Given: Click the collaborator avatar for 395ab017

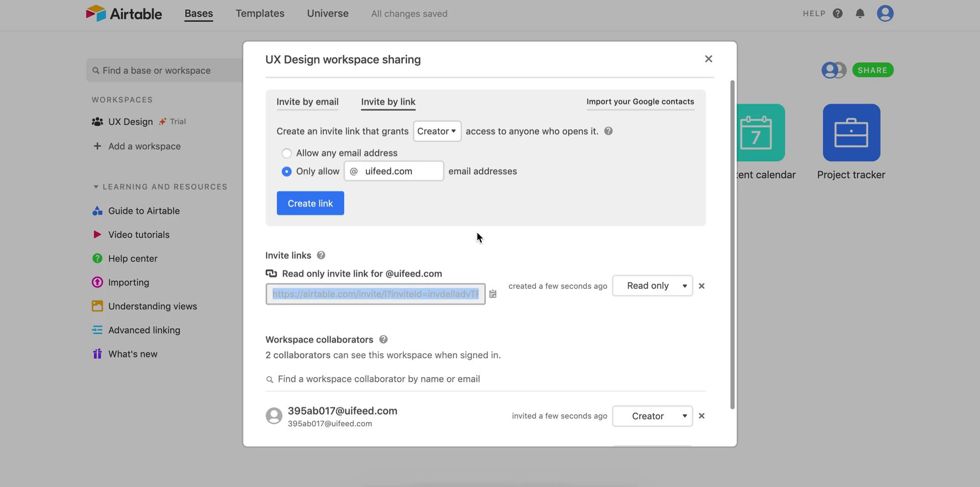Looking at the screenshot, I should [x=274, y=416].
